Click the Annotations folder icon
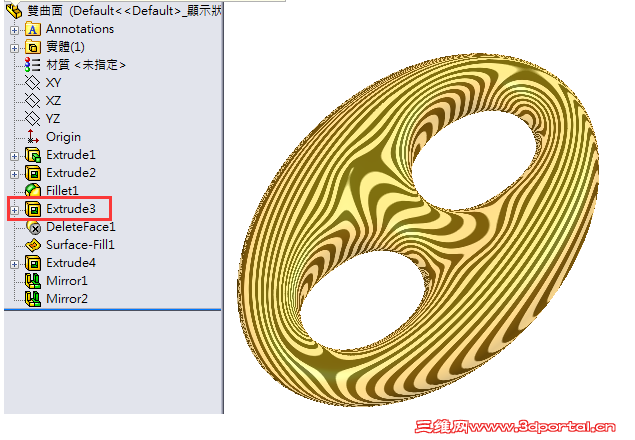 [33, 29]
